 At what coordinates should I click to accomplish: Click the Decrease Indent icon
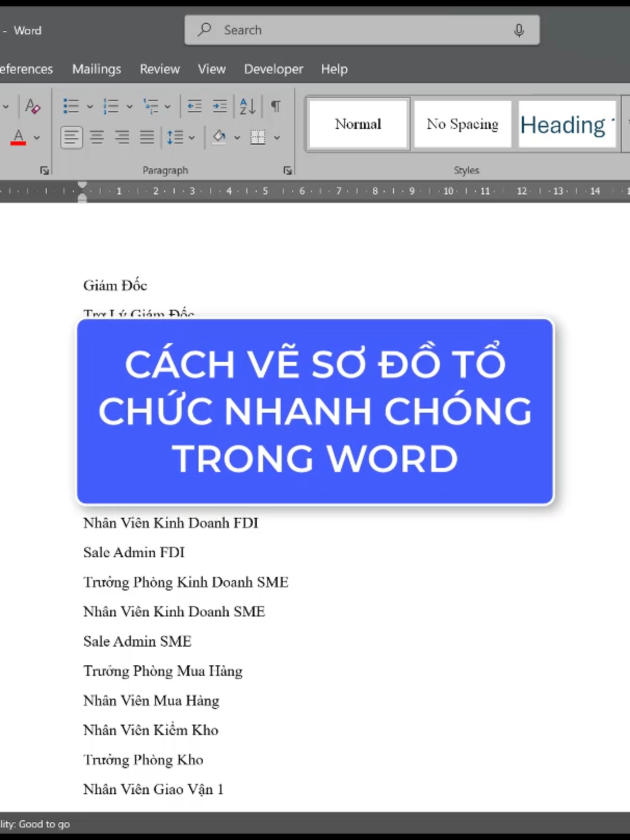click(194, 107)
